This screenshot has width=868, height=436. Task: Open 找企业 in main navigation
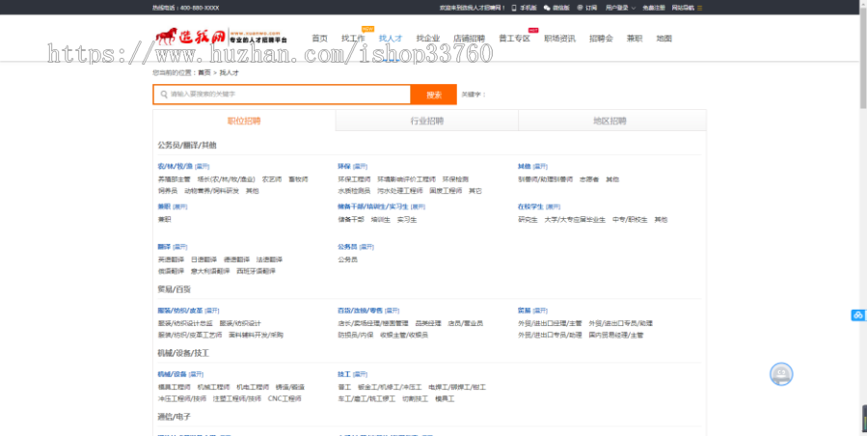428,39
